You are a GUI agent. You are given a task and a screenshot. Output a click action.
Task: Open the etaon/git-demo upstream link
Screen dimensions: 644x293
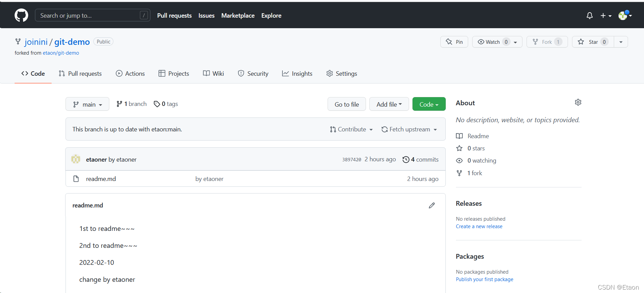(x=61, y=53)
